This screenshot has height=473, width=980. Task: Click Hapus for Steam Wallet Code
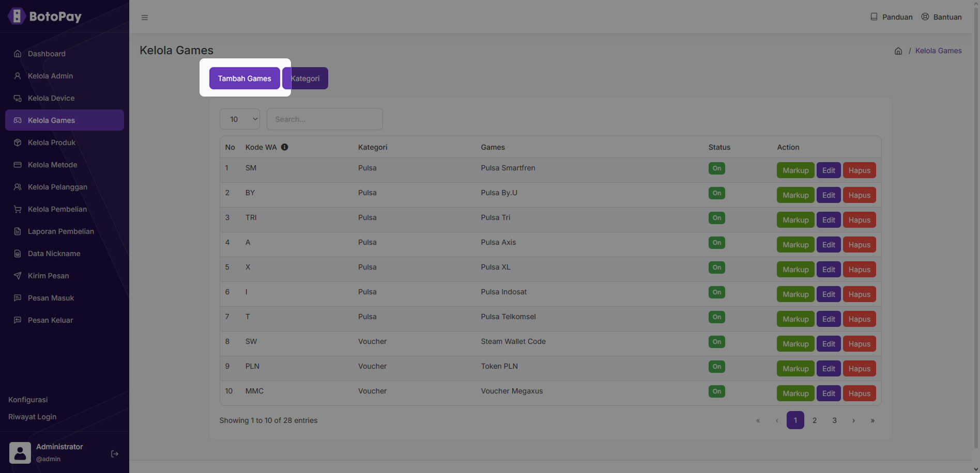click(x=859, y=344)
